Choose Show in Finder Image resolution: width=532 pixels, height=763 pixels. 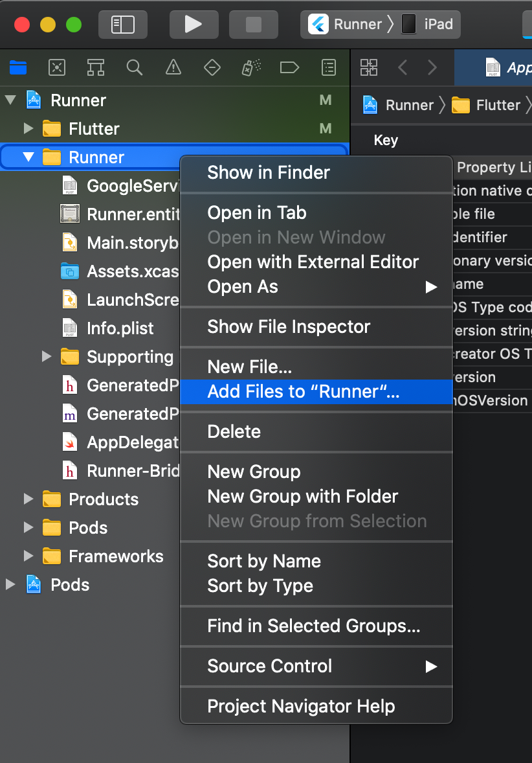[316, 172]
